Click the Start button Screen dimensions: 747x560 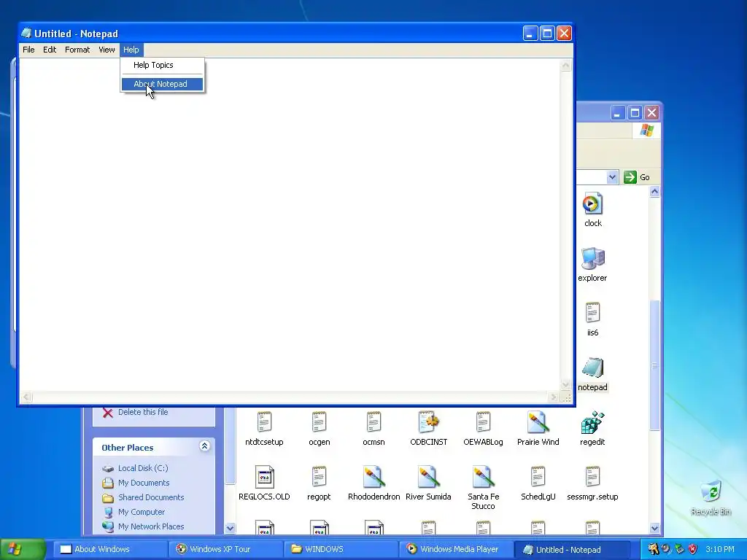23,549
